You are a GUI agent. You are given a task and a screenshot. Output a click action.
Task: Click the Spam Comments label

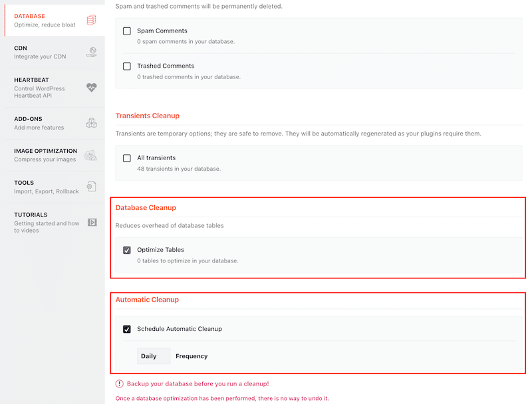point(162,31)
